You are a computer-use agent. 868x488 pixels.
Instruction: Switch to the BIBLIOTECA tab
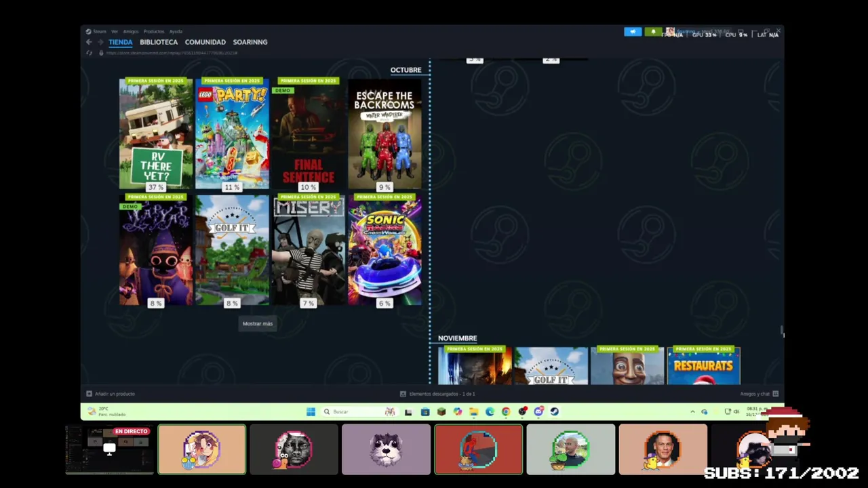pyautogui.click(x=159, y=42)
